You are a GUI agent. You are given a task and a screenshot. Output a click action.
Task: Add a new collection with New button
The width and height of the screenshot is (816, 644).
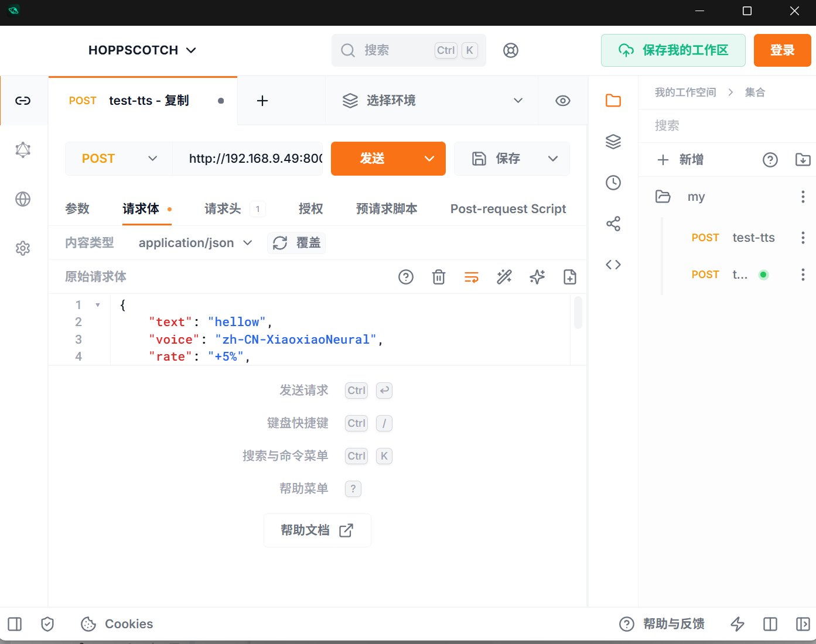tap(681, 160)
